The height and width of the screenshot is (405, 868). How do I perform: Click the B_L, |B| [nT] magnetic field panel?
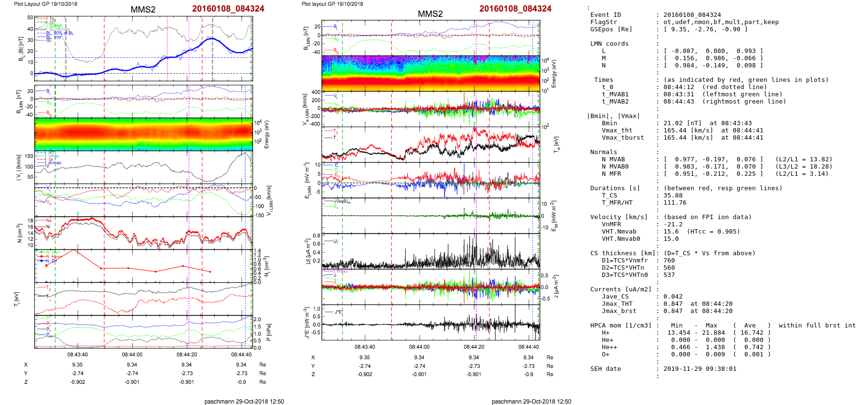pos(143,48)
